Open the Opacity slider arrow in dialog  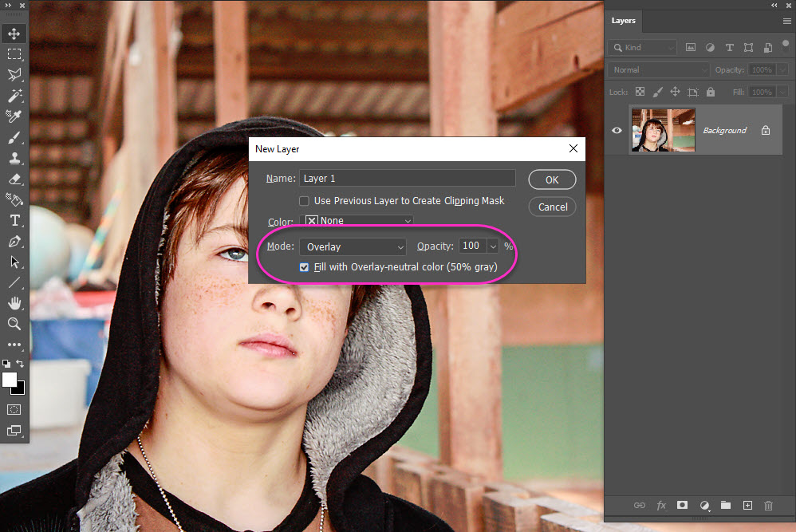pyautogui.click(x=493, y=246)
